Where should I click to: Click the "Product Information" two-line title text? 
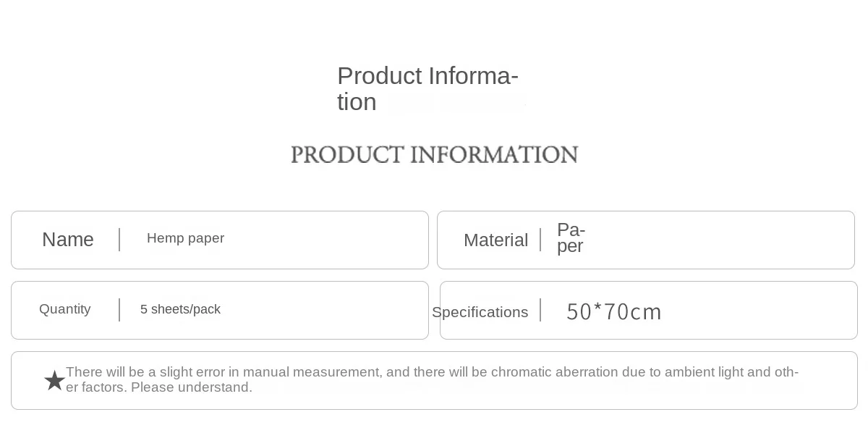tap(427, 88)
